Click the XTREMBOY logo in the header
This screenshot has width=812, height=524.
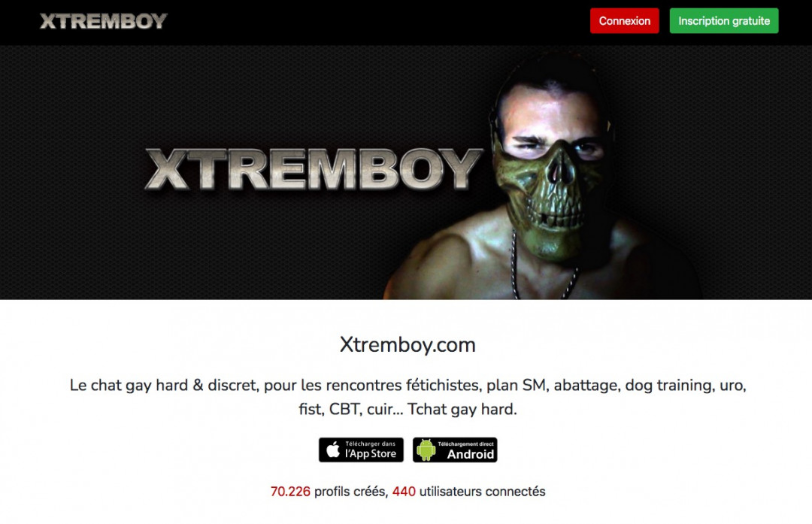click(104, 21)
